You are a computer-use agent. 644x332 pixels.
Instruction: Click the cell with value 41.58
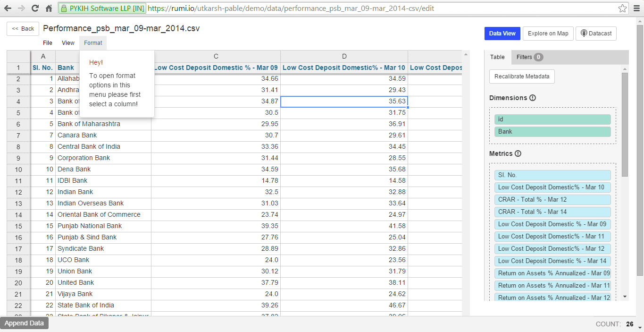click(x=344, y=226)
